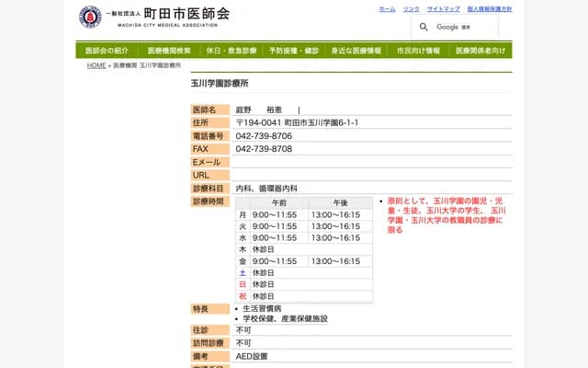
Task: Select 医療関係者向け menu item
Action: pos(481,51)
